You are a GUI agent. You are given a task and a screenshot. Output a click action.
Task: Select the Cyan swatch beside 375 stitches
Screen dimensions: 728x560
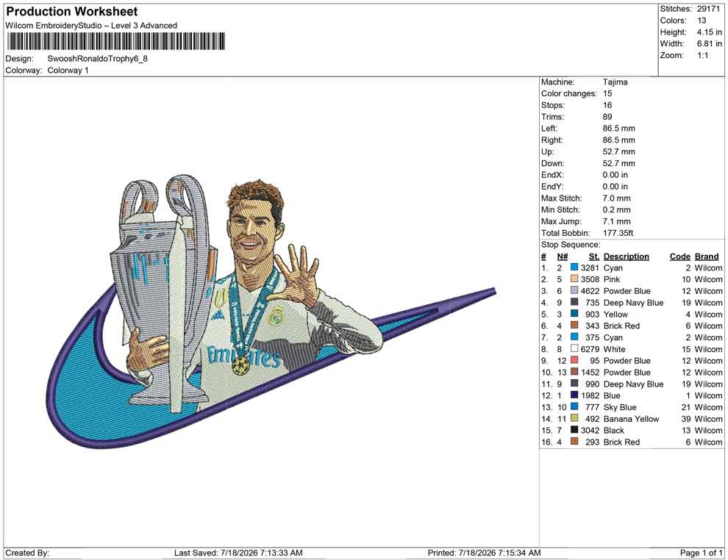[x=574, y=337]
